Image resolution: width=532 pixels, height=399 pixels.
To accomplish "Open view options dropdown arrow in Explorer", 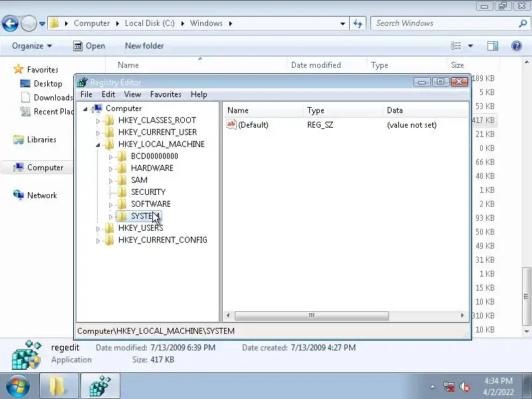I will (470, 46).
